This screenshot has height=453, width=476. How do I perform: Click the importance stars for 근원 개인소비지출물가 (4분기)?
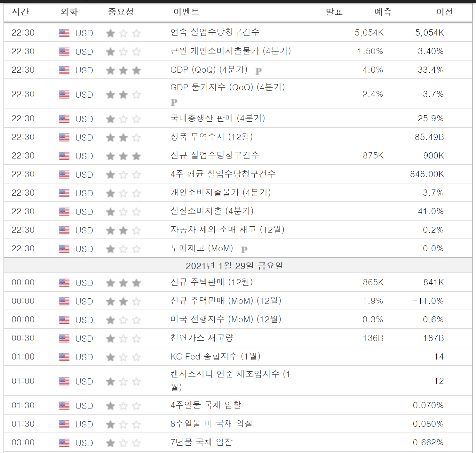click(123, 52)
